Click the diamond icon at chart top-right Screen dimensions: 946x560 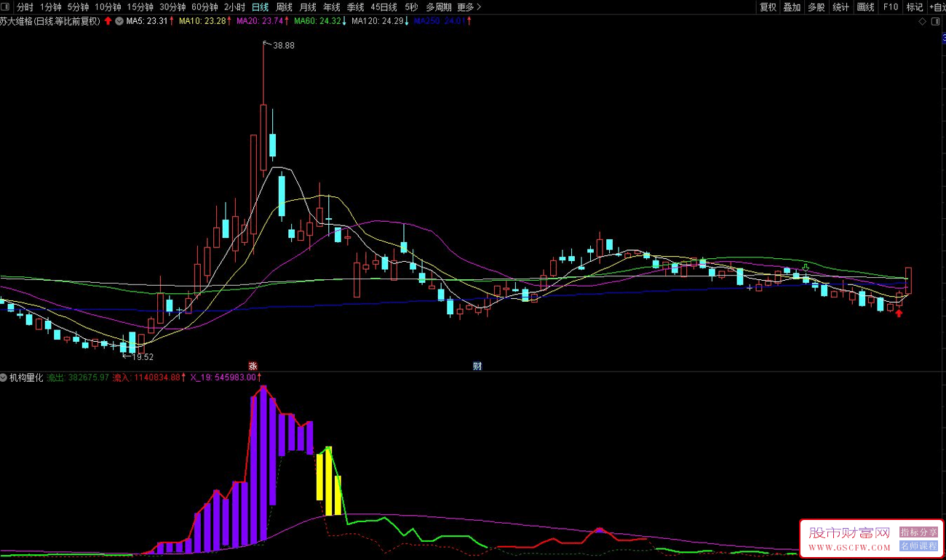point(923,22)
